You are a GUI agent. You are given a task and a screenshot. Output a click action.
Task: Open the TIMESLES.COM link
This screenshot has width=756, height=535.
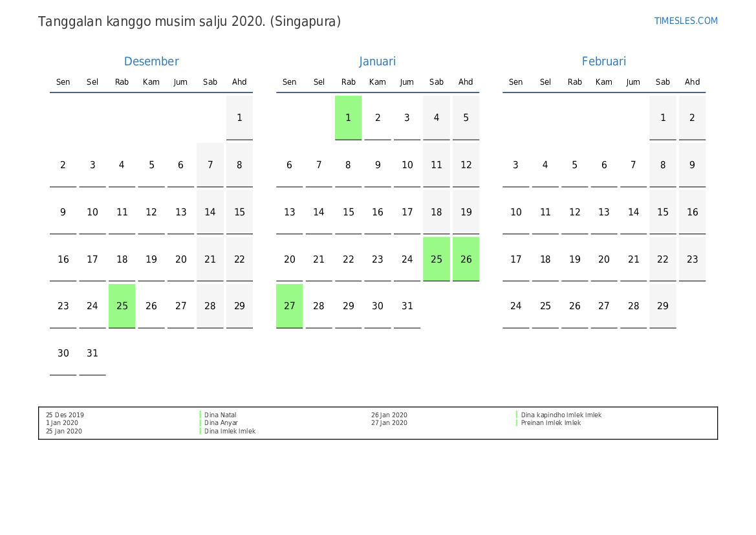click(686, 21)
